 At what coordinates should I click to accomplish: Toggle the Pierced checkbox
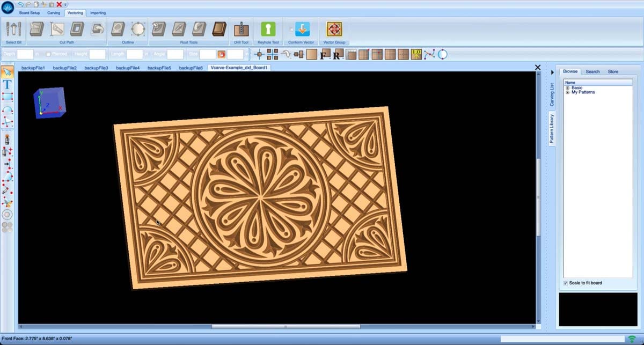49,54
